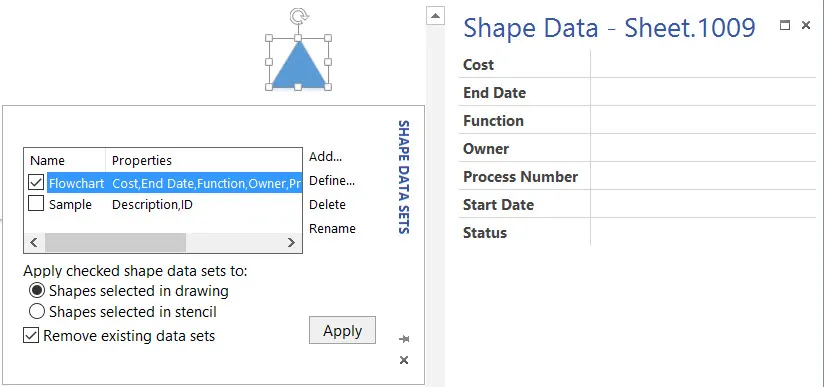
Task: Click the scroll up arrow beside drawing
Action: point(435,16)
